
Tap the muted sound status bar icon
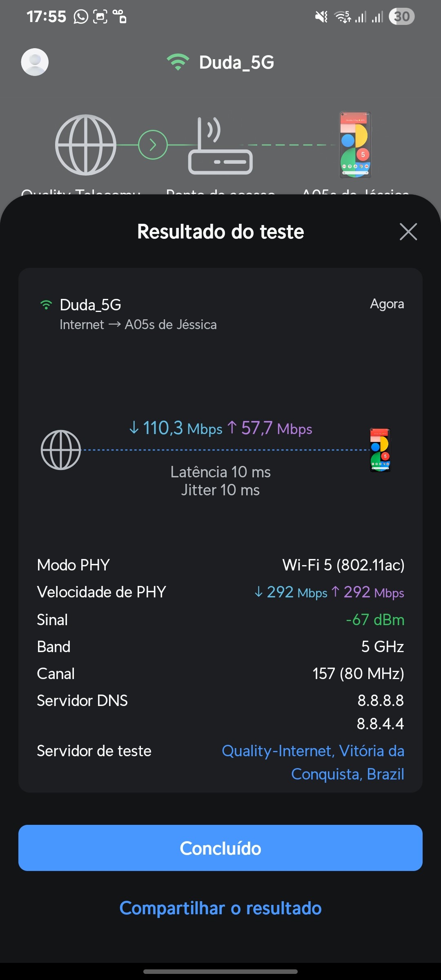pyautogui.click(x=321, y=17)
